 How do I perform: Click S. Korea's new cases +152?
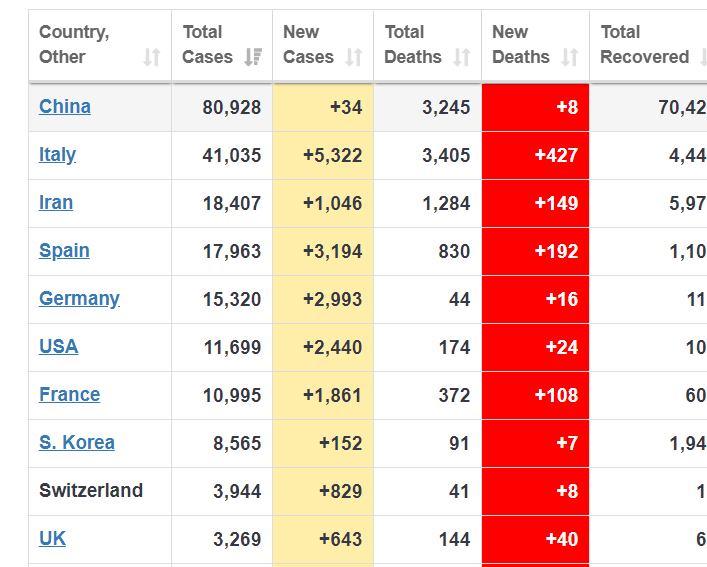pos(341,444)
